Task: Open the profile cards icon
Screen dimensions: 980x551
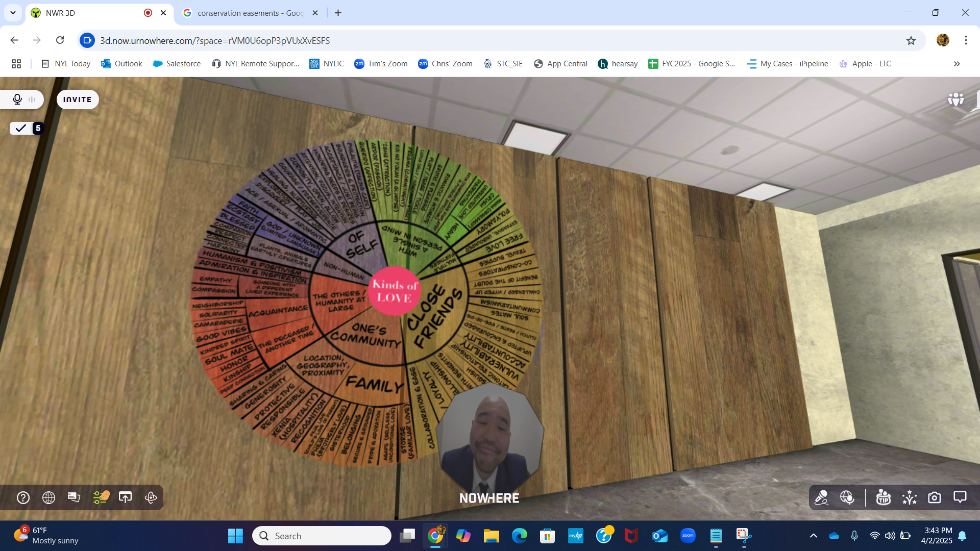Action: tap(74, 497)
